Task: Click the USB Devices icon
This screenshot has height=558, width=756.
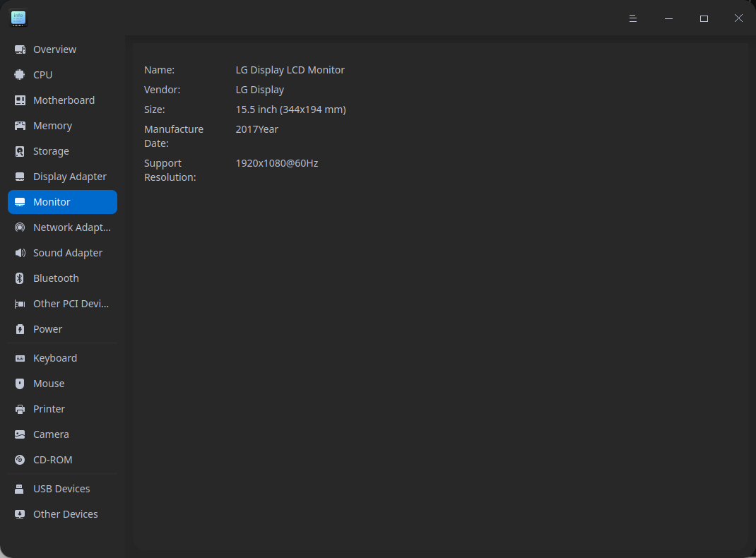Action: pos(20,489)
